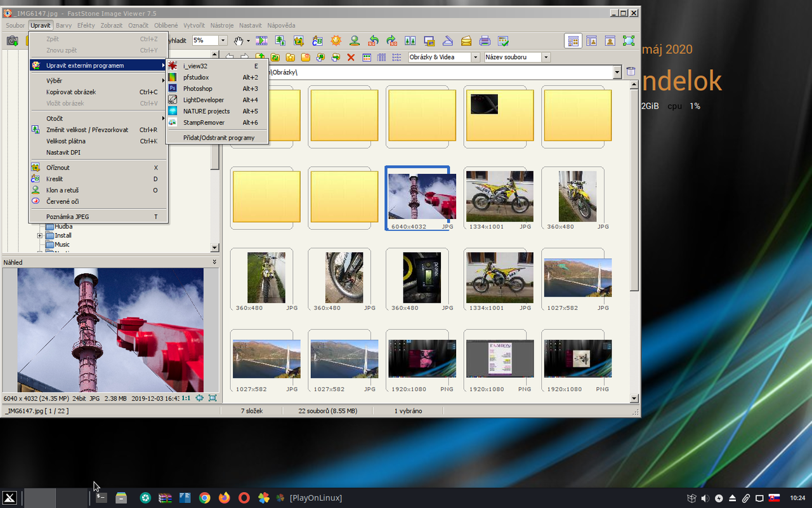Rotate left using the toolbar icon
Image resolution: width=812 pixels, height=508 pixels.
coord(373,41)
